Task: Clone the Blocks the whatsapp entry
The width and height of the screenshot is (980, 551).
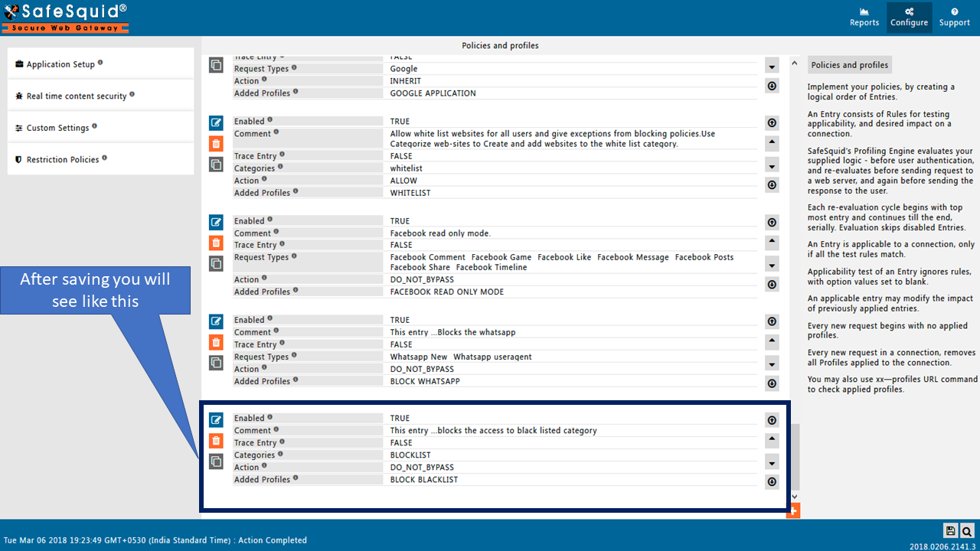Action: tap(216, 363)
